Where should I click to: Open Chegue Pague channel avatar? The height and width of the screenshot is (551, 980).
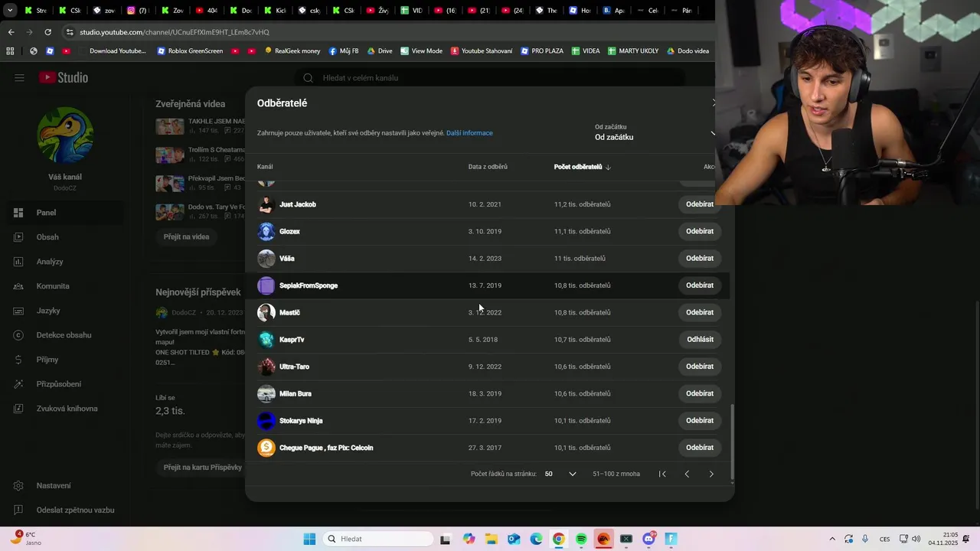point(266,448)
